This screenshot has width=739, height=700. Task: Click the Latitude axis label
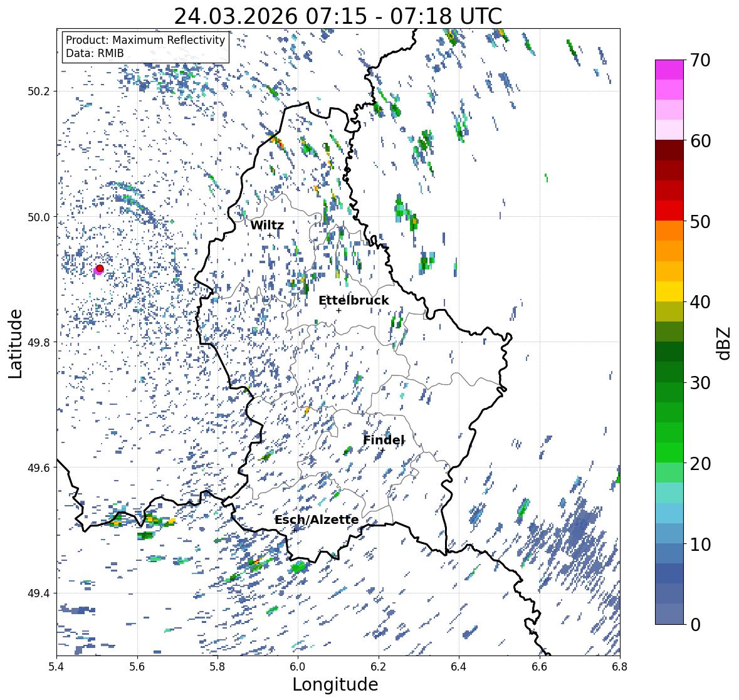tap(15, 343)
